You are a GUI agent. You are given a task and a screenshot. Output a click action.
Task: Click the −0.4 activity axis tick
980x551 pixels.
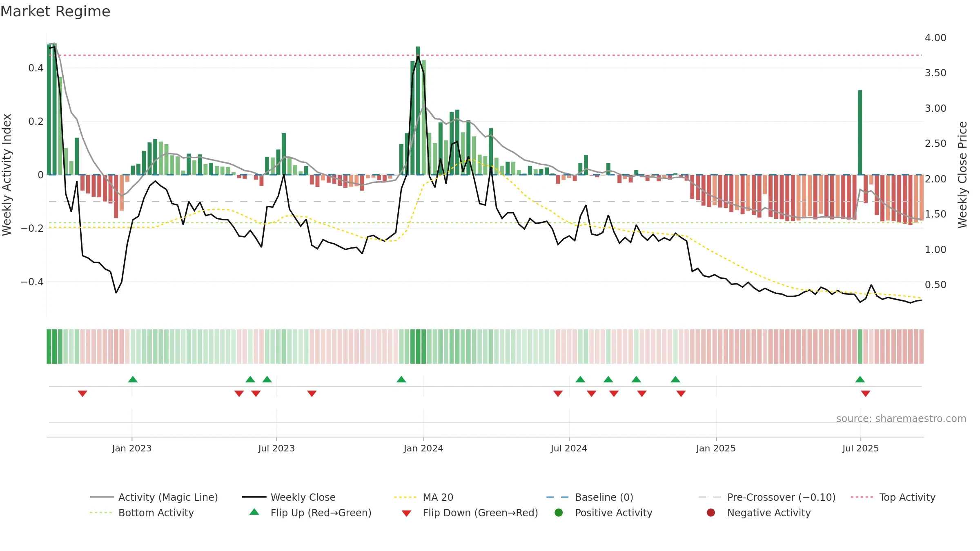pos(32,282)
